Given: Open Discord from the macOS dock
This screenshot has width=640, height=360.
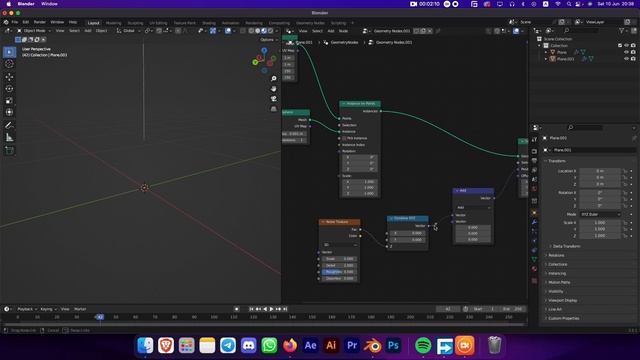Looking at the screenshot, I should [249, 346].
